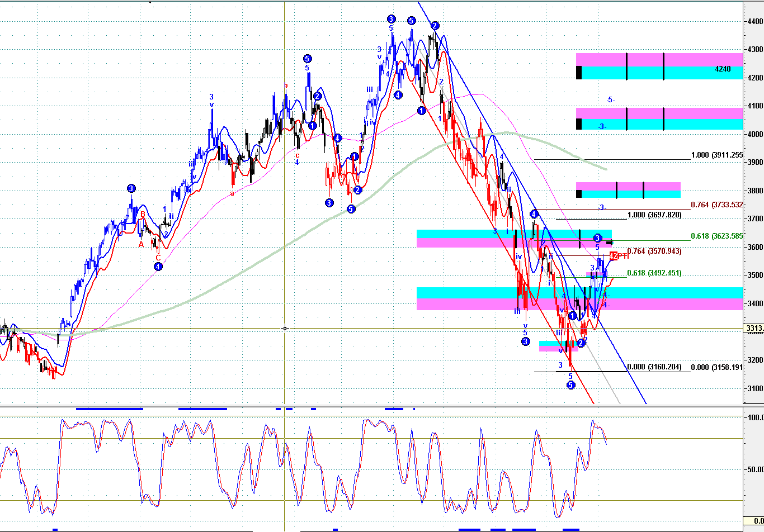The height and width of the screenshot is (532, 764).
Task: Click the lowercase red a wave label
Action: pyautogui.click(x=232, y=194)
